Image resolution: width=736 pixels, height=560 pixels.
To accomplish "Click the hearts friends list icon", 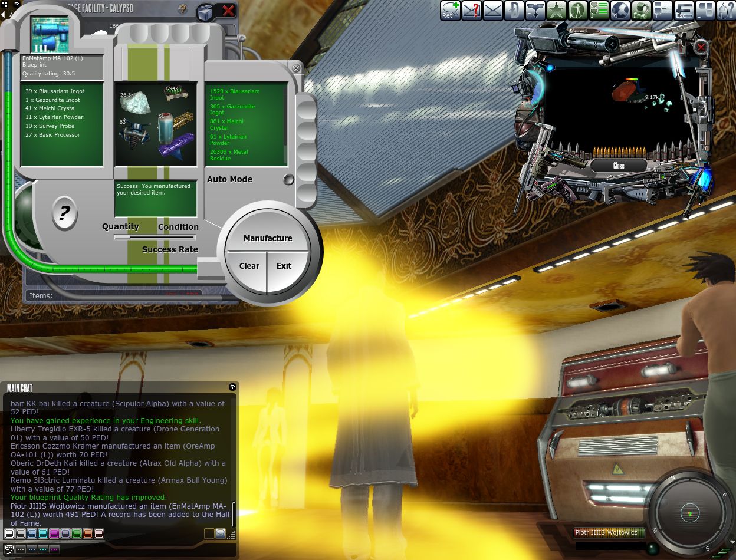I will click(x=599, y=10).
